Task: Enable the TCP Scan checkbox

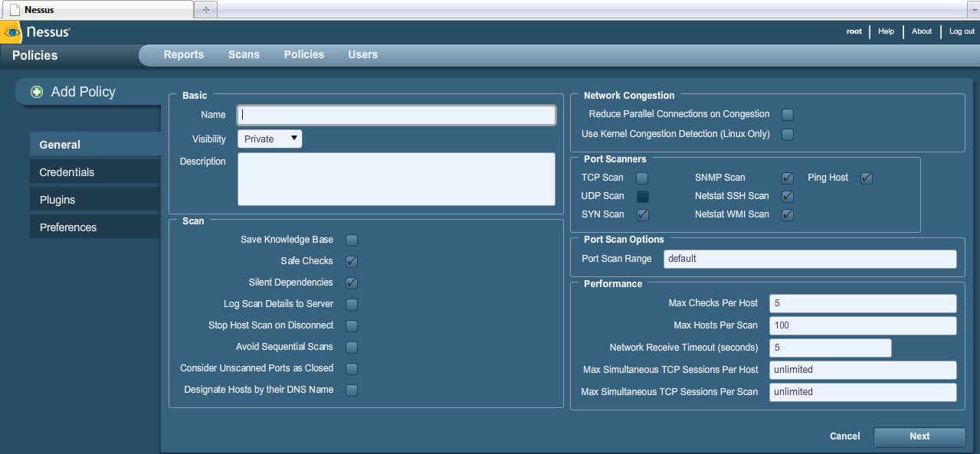Action: click(642, 178)
